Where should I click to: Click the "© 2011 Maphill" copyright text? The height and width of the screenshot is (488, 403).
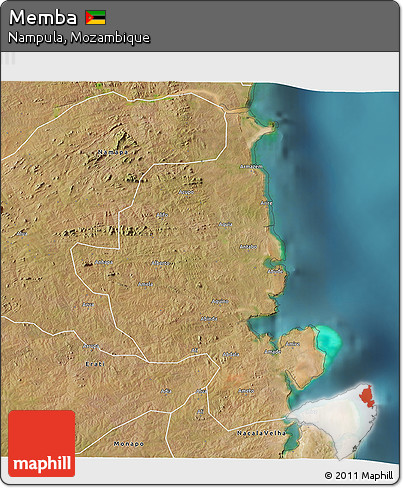[359, 475]
